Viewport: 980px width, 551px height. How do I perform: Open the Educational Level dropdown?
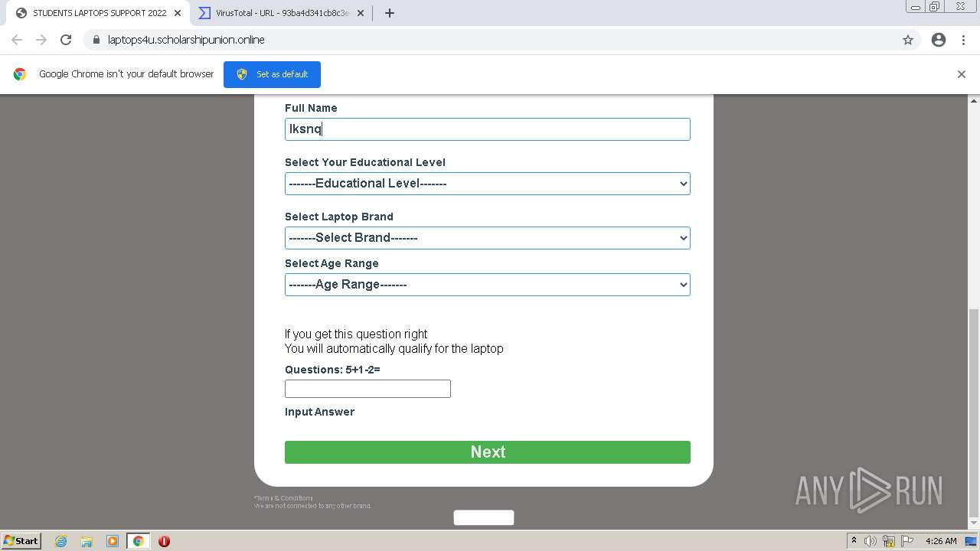(x=488, y=184)
